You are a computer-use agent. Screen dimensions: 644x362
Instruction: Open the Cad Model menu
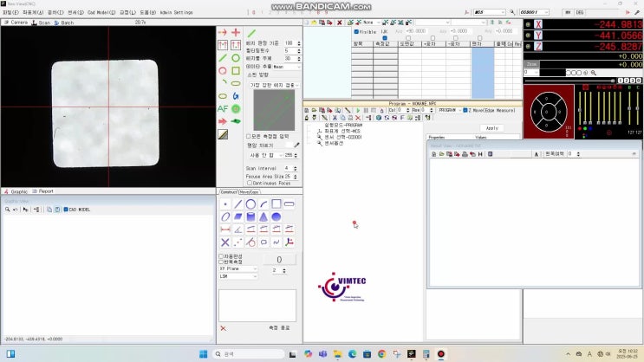click(101, 12)
